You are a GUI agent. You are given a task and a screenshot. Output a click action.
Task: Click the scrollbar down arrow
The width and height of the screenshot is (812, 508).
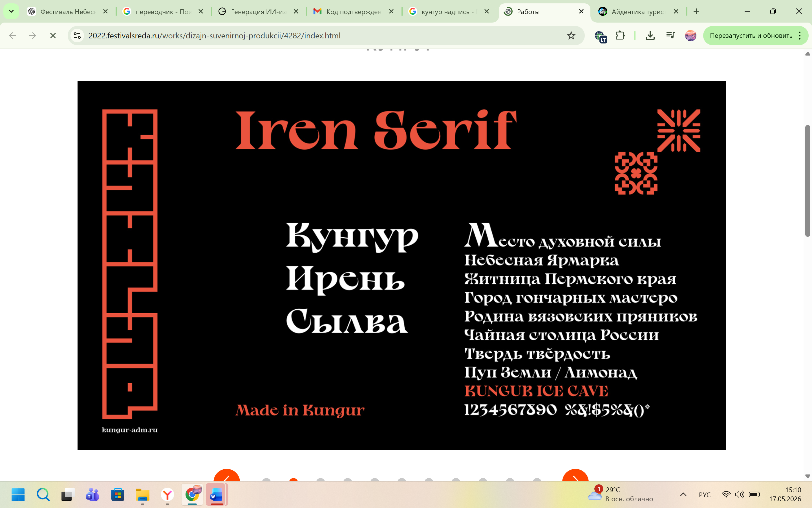[808, 476]
